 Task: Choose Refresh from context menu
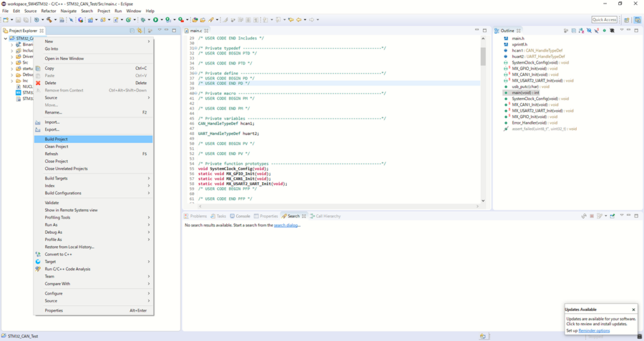[94, 154]
